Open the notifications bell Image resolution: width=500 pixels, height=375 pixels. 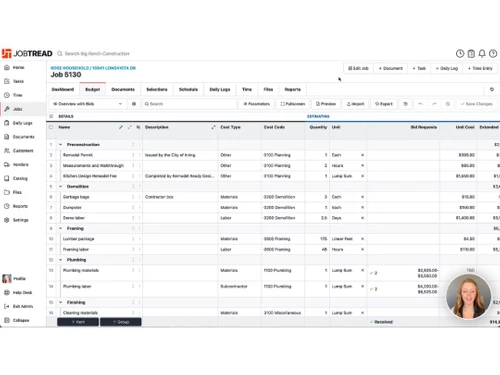(482, 54)
